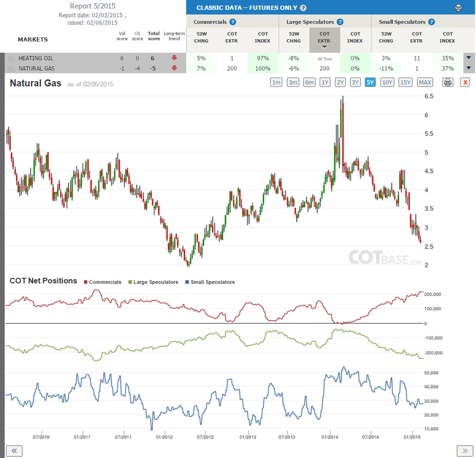Open the HEATING OIL market row

pyautogui.click(x=36, y=58)
